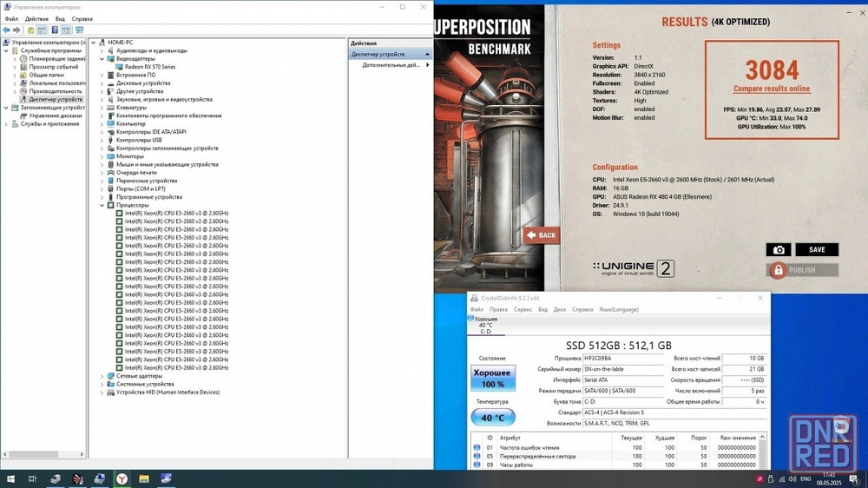
Task: Click the Планировщик заданий clock icon
Action: [x=23, y=58]
